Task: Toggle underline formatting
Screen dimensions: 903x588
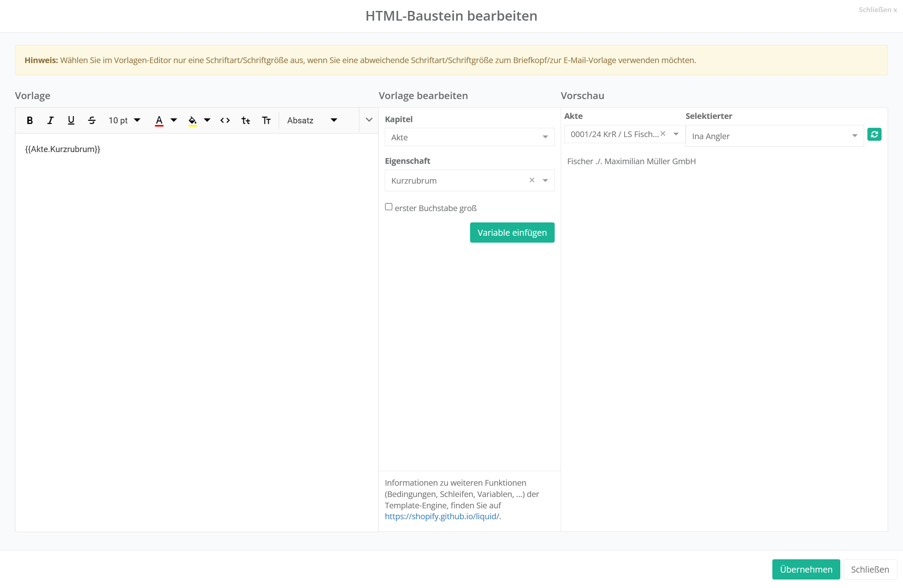Action: coord(71,120)
